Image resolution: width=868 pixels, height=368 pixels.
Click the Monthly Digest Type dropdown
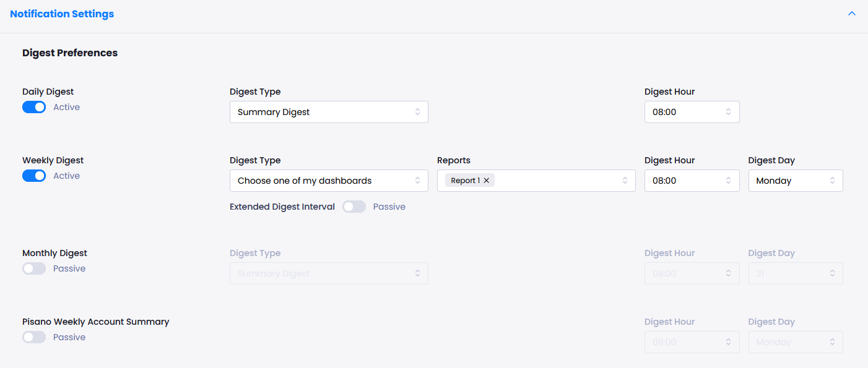pyautogui.click(x=329, y=273)
